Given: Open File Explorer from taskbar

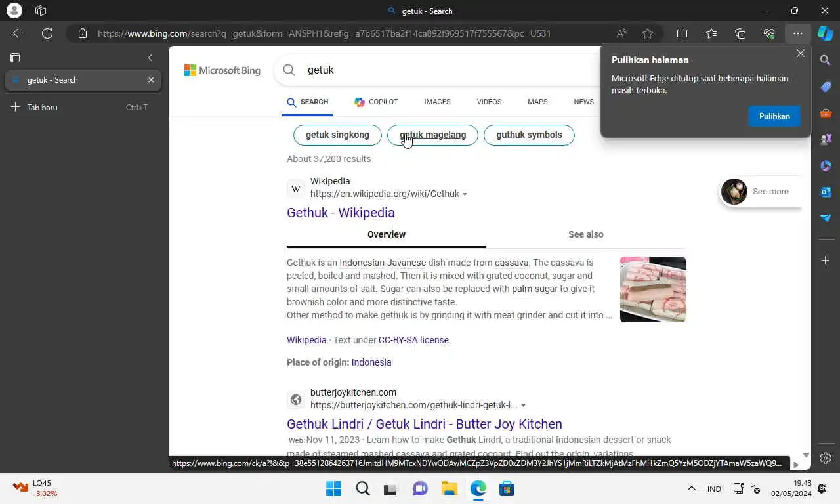Looking at the screenshot, I should tap(449, 489).
